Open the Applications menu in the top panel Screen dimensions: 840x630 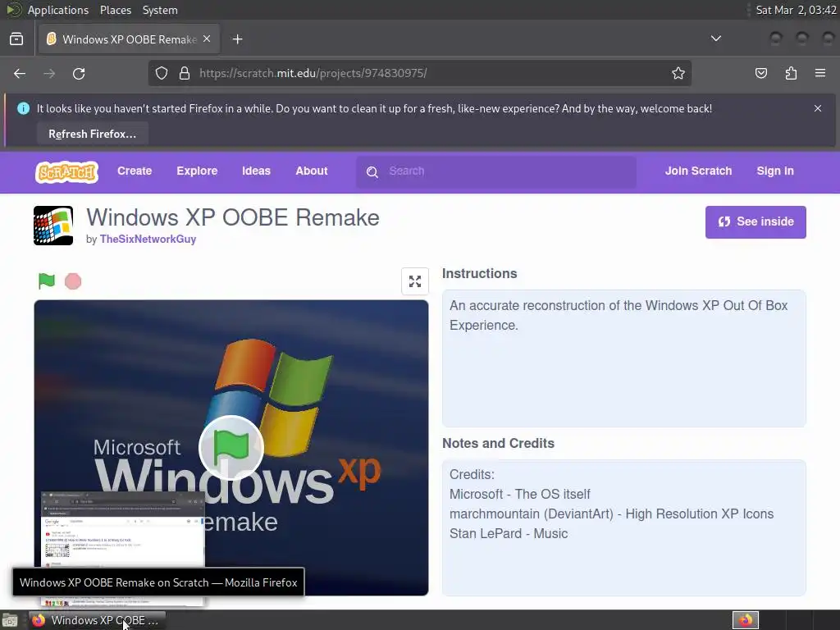[58, 10]
